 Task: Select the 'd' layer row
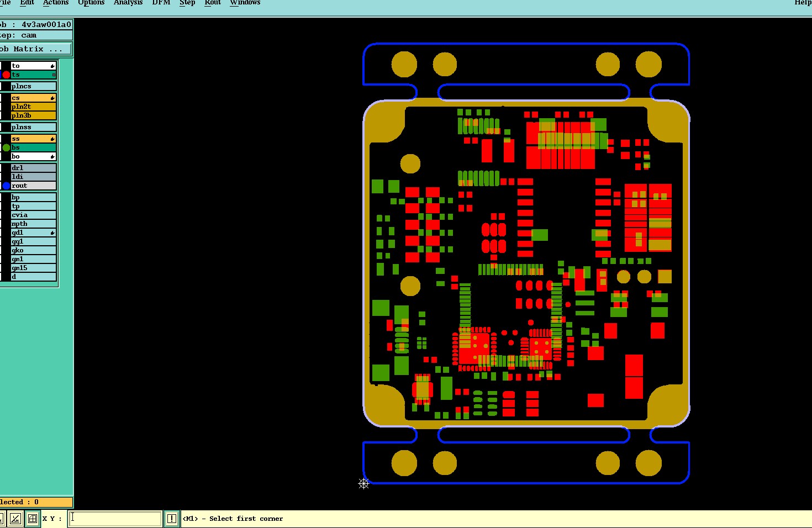(x=33, y=277)
